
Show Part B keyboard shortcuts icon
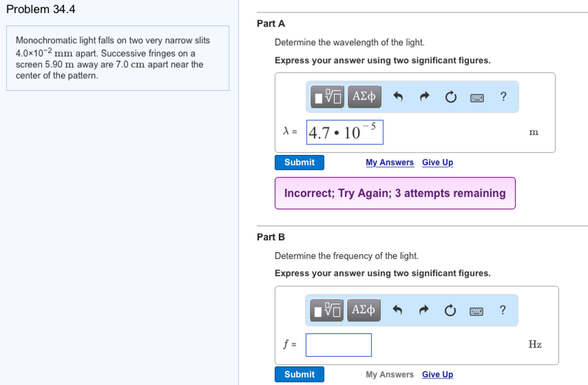(476, 311)
